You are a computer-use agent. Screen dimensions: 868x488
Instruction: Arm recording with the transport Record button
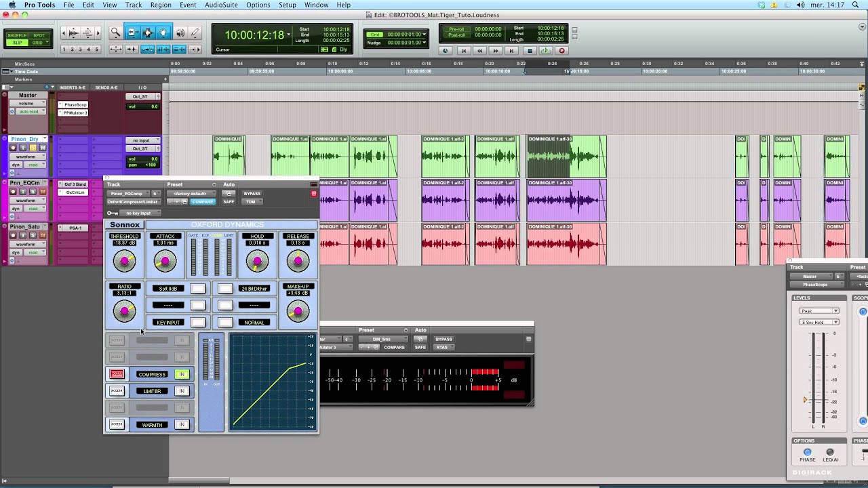pos(561,51)
